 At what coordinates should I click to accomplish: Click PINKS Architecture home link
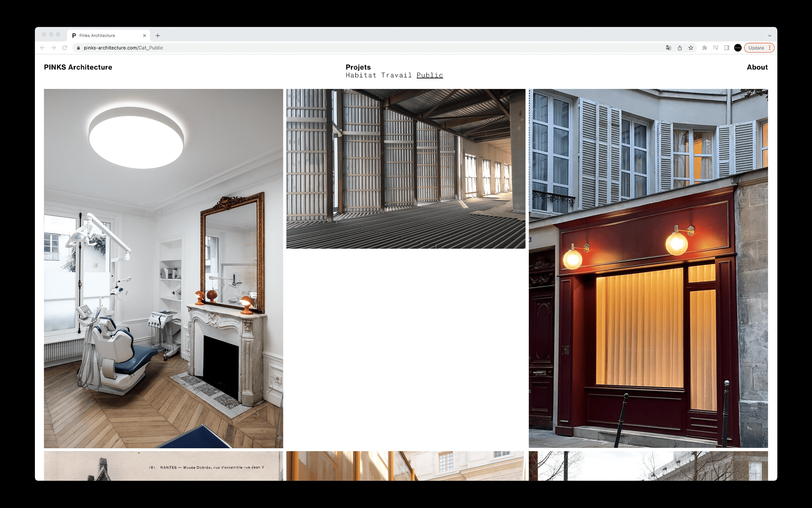click(78, 67)
